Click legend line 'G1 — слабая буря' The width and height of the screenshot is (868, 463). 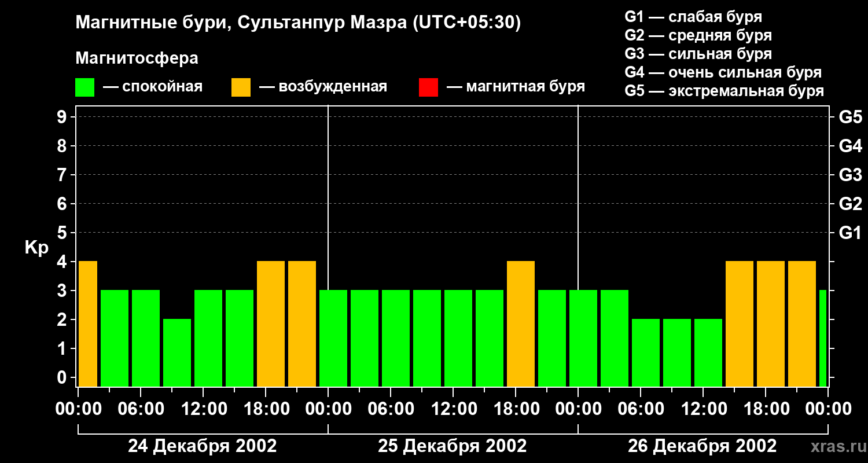693,17
